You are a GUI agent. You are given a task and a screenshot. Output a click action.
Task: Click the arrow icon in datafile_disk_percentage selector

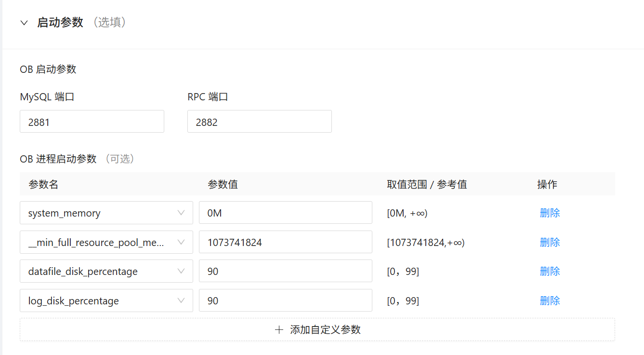pyautogui.click(x=181, y=271)
